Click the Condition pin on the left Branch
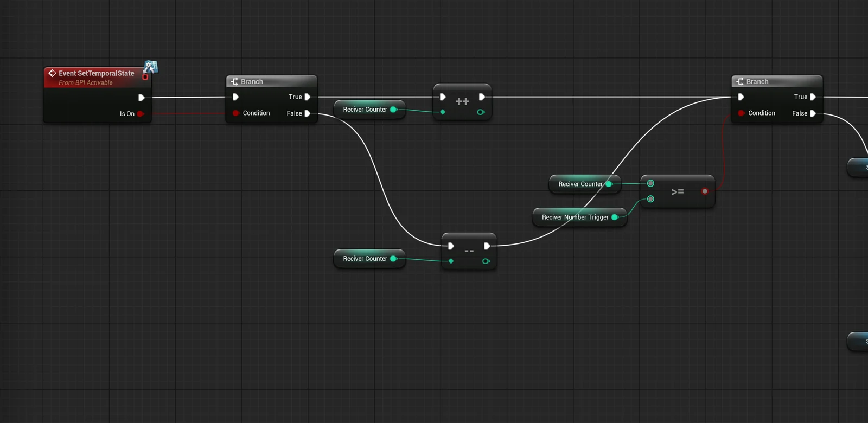This screenshot has height=423, width=868. (x=235, y=113)
